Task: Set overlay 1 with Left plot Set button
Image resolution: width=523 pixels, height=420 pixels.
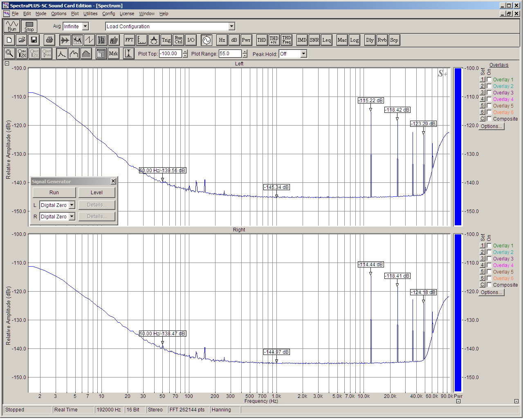Action: [x=483, y=80]
